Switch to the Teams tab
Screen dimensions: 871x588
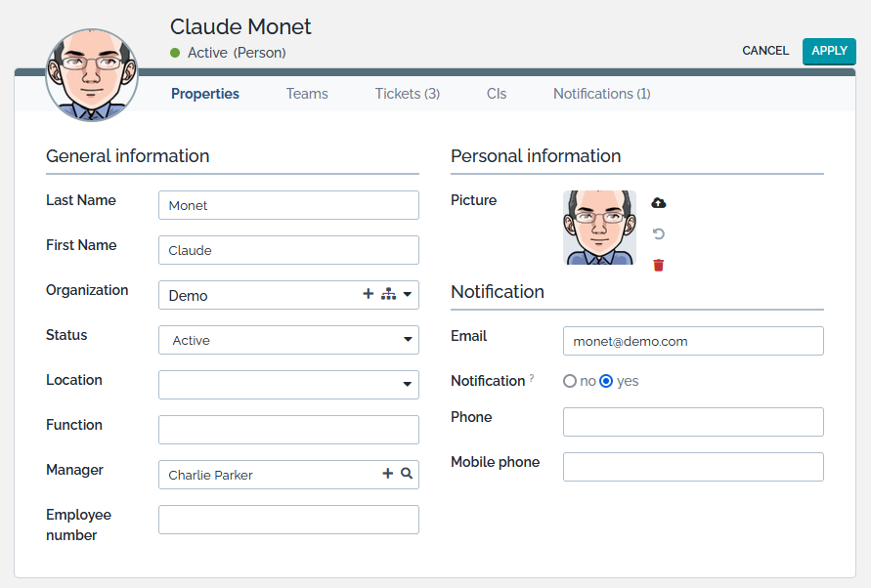pyautogui.click(x=307, y=93)
